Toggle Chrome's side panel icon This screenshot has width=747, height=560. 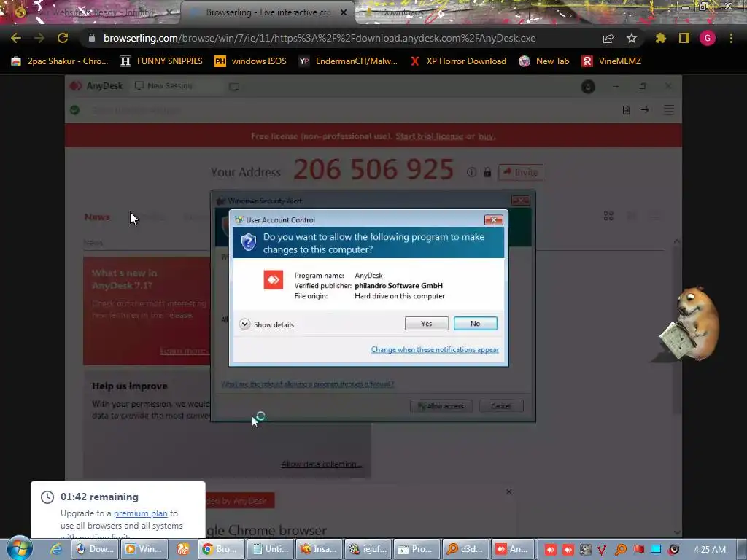[x=684, y=38]
